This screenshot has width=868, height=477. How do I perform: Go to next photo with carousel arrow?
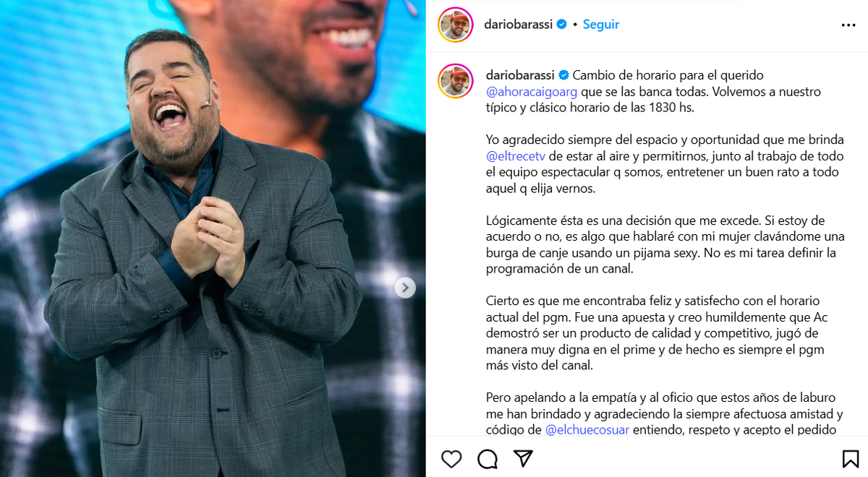405,288
